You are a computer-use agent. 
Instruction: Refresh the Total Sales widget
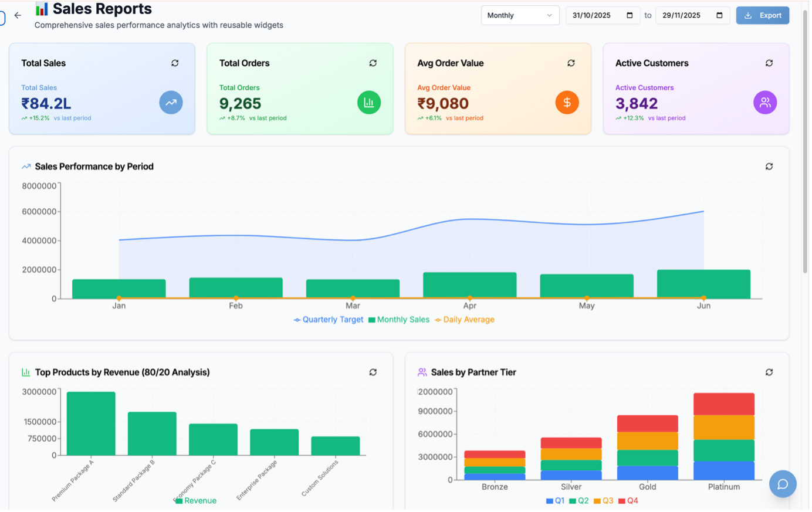(x=174, y=63)
